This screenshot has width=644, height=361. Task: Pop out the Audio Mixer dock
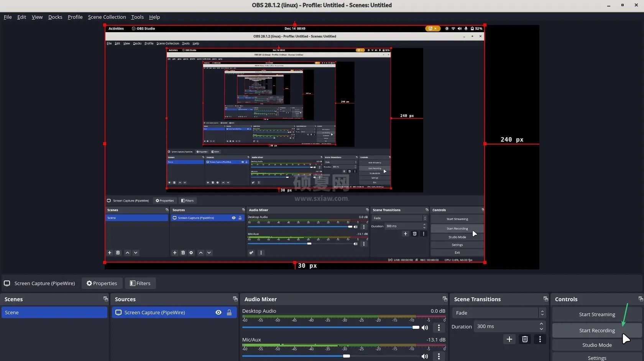coord(445,299)
